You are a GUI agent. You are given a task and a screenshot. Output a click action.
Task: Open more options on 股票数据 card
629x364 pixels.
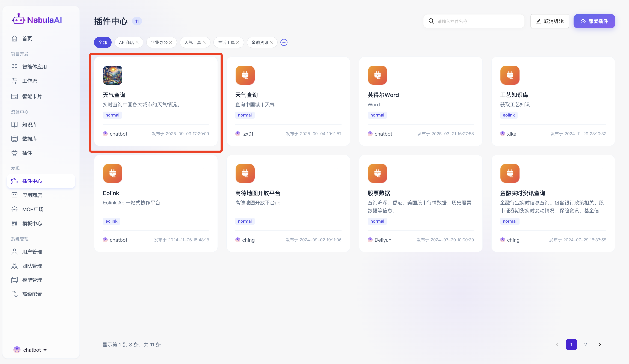click(x=468, y=169)
